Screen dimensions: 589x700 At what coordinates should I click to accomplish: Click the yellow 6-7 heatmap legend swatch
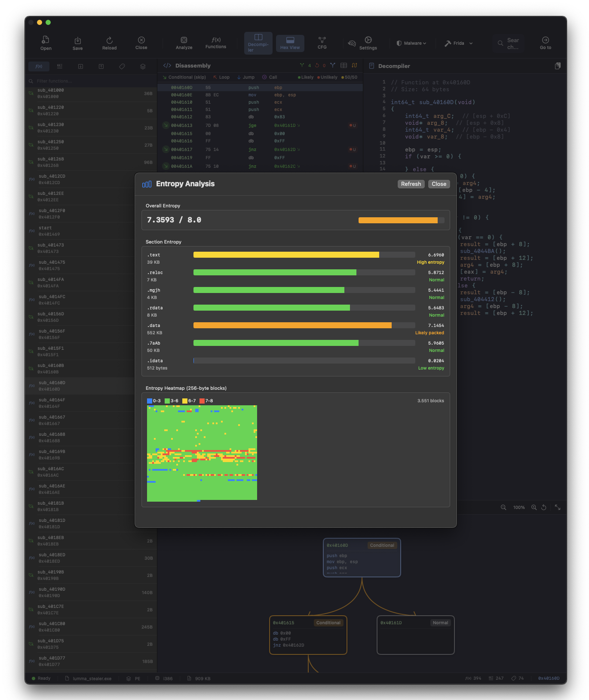[x=185, y=401]
